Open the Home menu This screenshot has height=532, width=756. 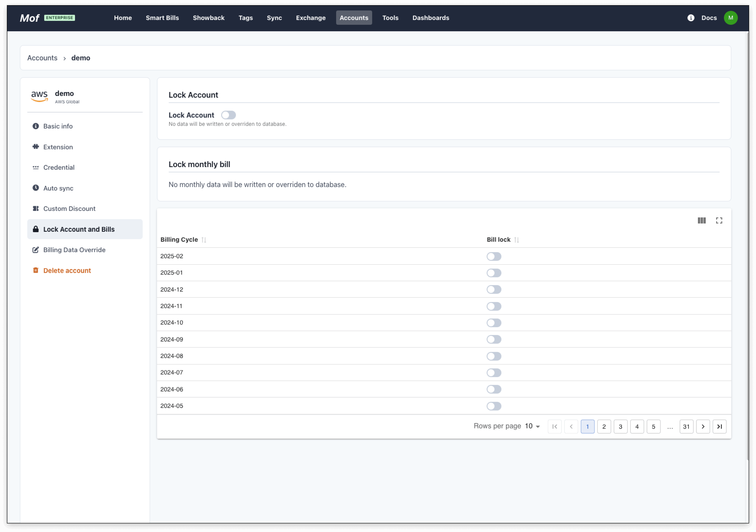pyautogui.click(x=123, y=18)
